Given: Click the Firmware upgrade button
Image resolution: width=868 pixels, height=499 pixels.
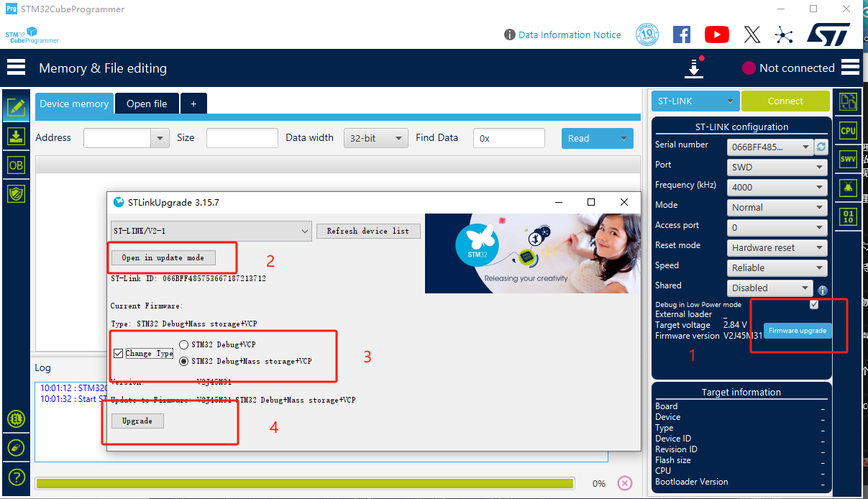Looking at the screenshot, I should 798,331.
